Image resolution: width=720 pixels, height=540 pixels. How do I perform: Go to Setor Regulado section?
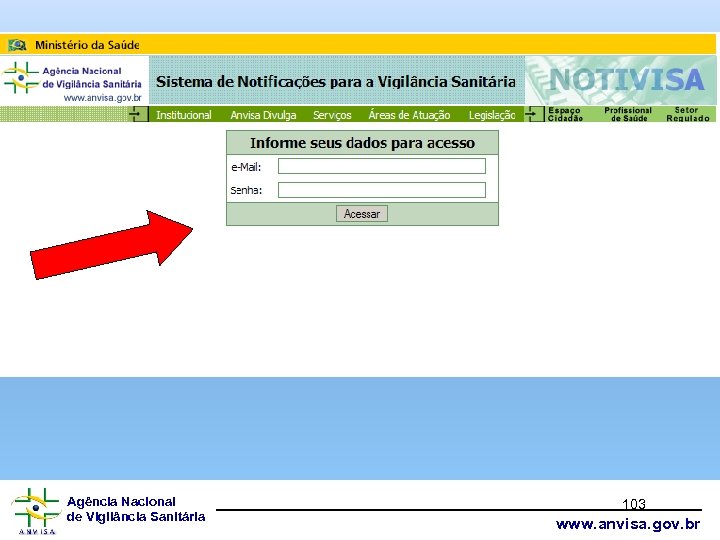(687, 114)
